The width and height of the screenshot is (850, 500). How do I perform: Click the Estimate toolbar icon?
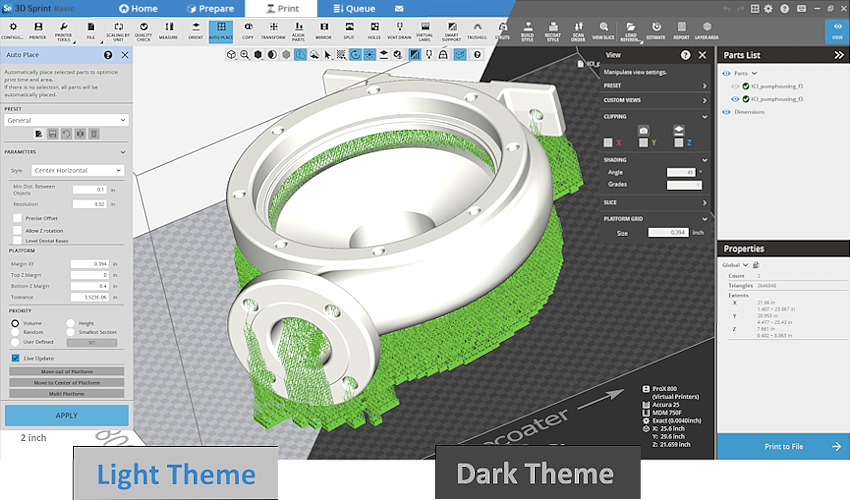point(656,32)
